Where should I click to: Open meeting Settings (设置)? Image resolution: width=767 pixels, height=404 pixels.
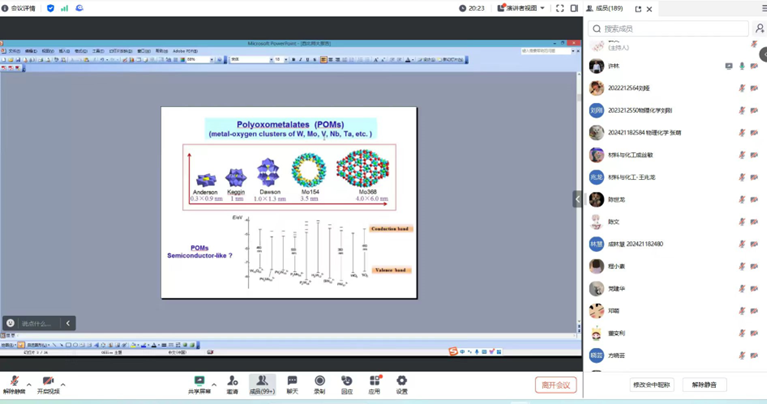(402, 384)
